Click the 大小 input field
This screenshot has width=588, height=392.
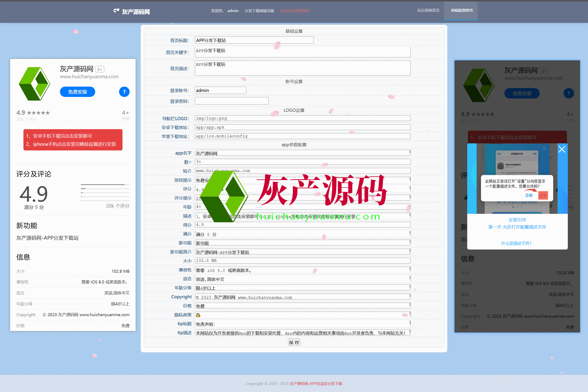coord(302,261)
